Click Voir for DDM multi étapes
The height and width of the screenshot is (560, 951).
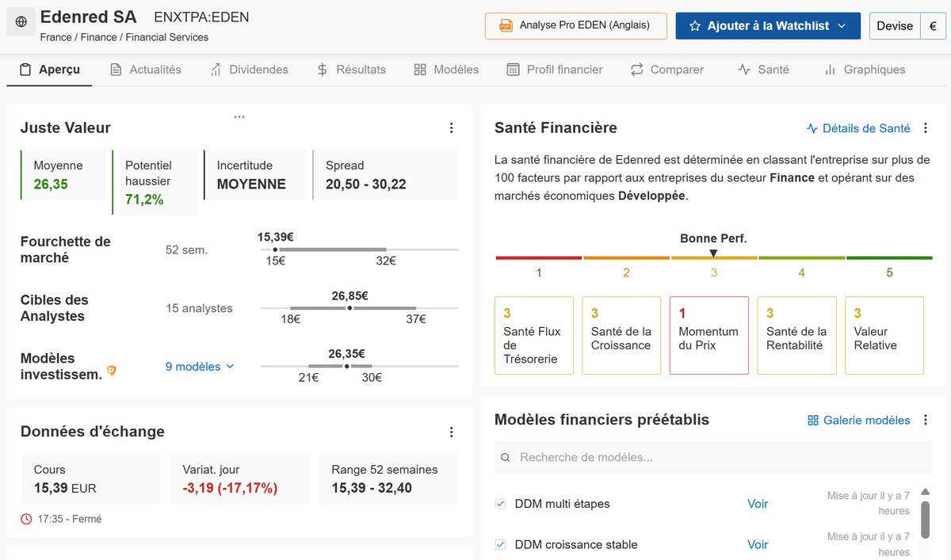(758, 504)
